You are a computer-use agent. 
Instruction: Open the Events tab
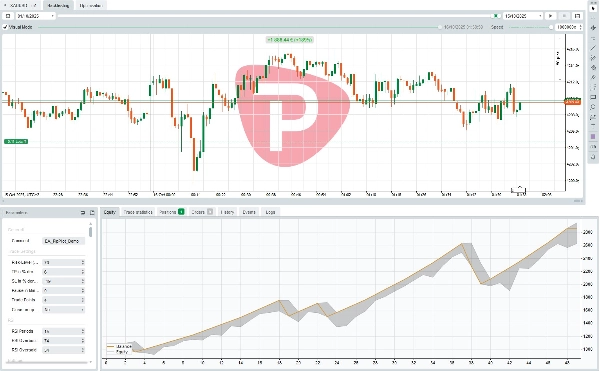(249, 212)
